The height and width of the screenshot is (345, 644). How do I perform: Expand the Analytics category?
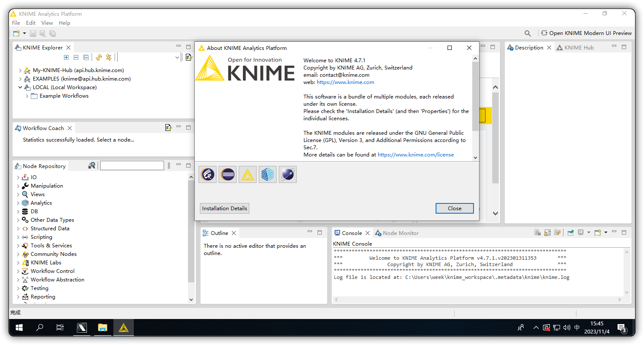(18, 203)
